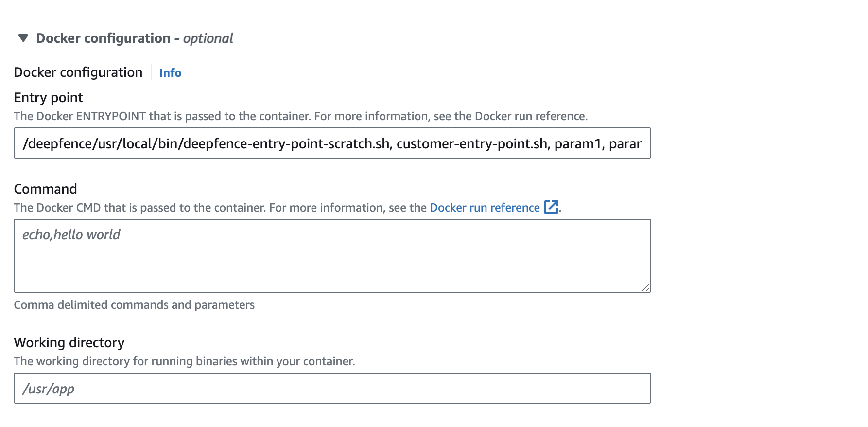Click the 'Command' label
Image resolution: width=868 pixels, height=427 pixels.
pos(46,189)
